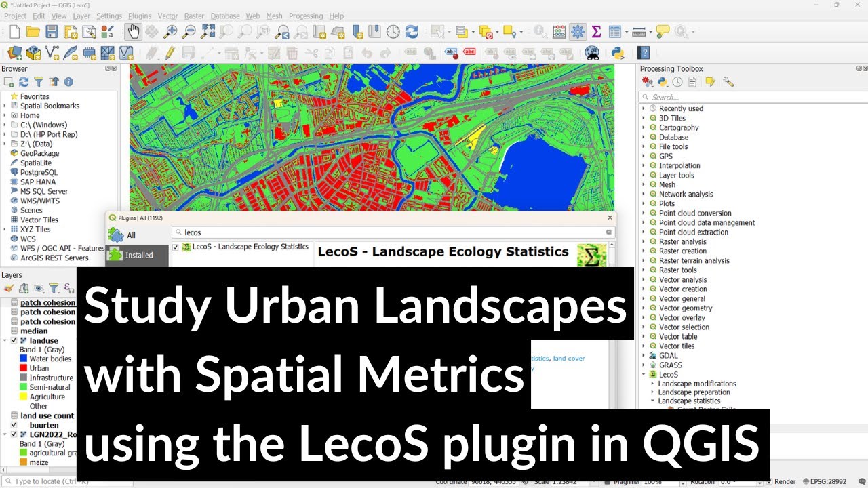
Task: Show statistical summary with the sigma icon
Action: tap(597, 31)
